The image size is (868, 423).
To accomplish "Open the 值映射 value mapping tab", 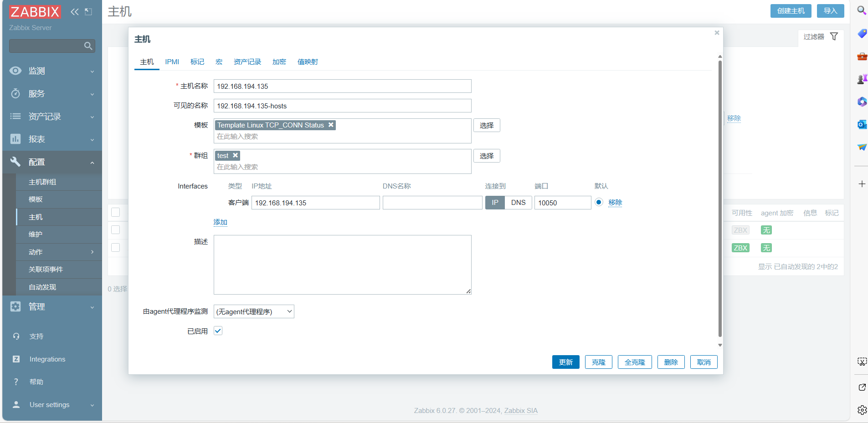I will click(308, 62).
